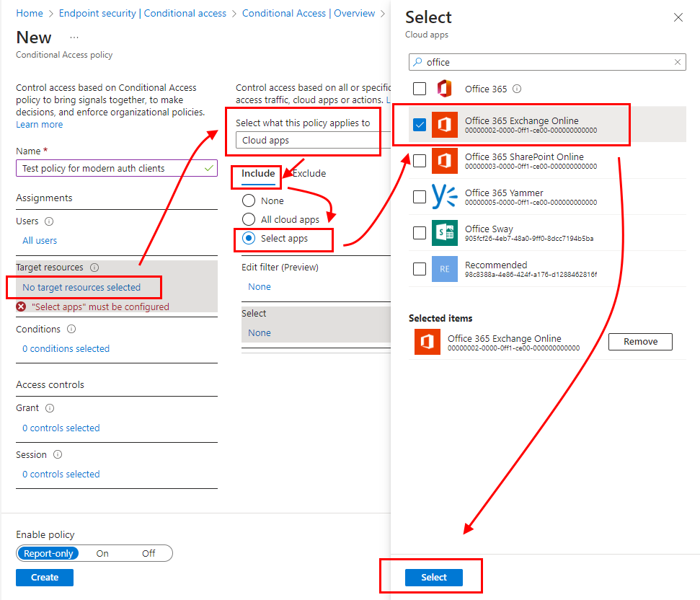
Task: Click None under Edit filter (Preview)
Action: (260, 286)
